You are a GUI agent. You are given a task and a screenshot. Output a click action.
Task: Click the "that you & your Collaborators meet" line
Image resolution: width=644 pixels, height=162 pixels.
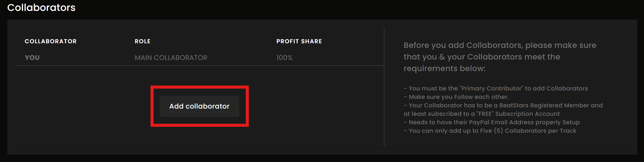pyautogui.click(x=482, y=57)
